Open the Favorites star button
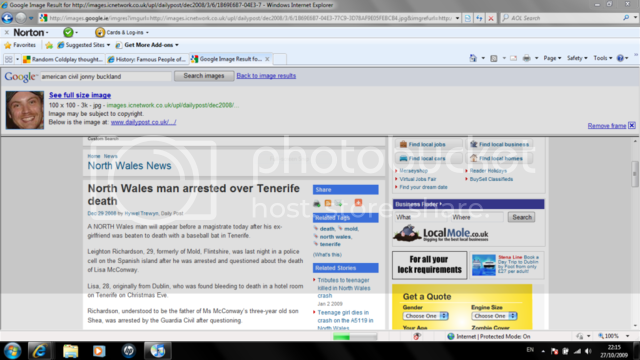Image resolution: width=640 pixels, height=360 pixels. [20, 45]
